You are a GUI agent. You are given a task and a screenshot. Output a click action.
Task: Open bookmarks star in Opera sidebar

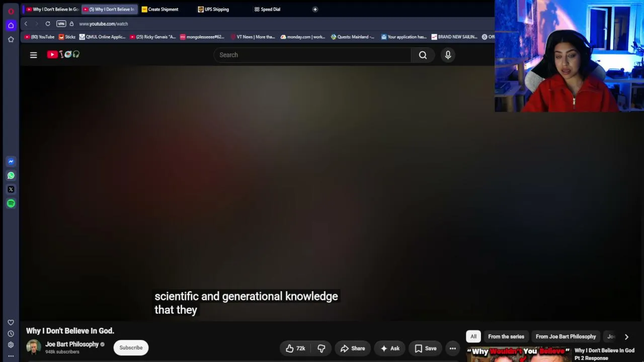11,39
